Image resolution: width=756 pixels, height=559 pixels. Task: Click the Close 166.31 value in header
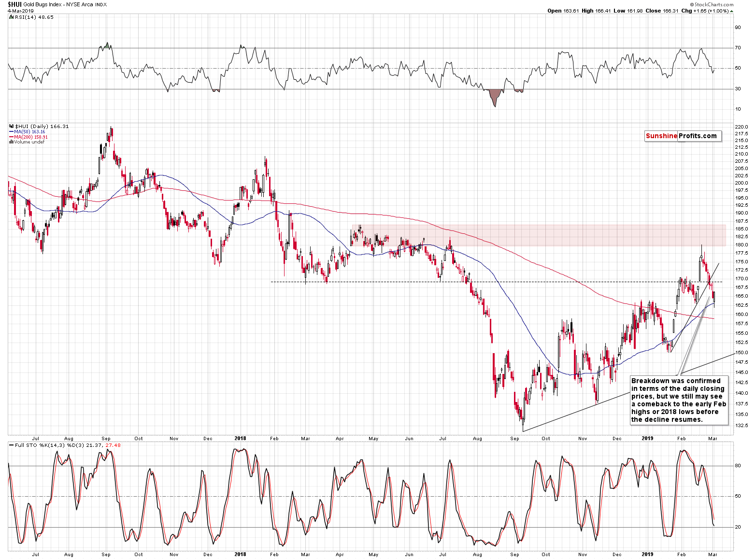point(662,11)
